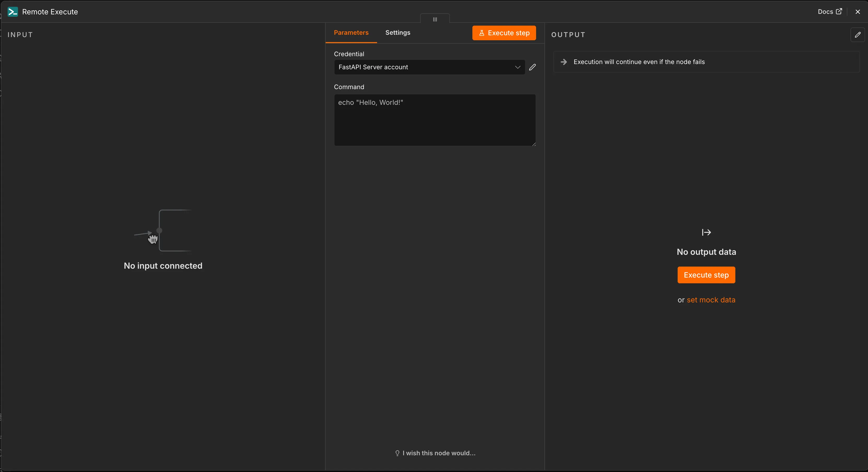Click the 'Execution will continue even if the node fails' text
Viewport: 868px width, 472px height.
pos(639,62)
